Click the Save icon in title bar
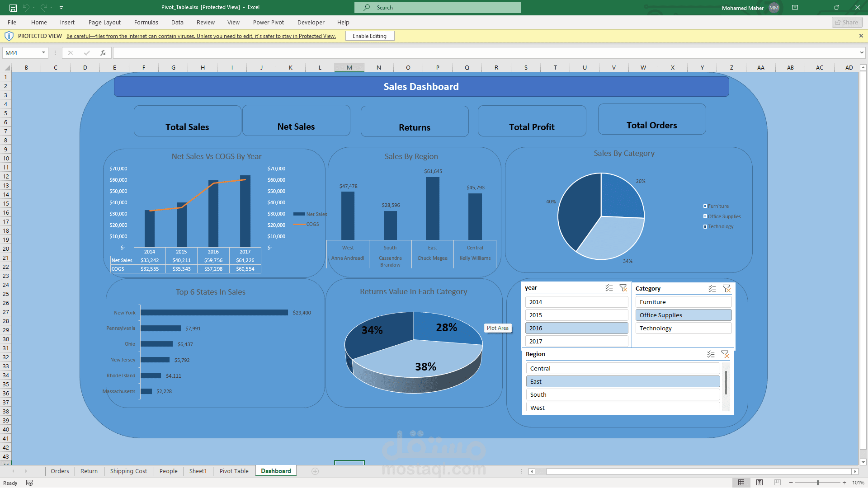 13,8
